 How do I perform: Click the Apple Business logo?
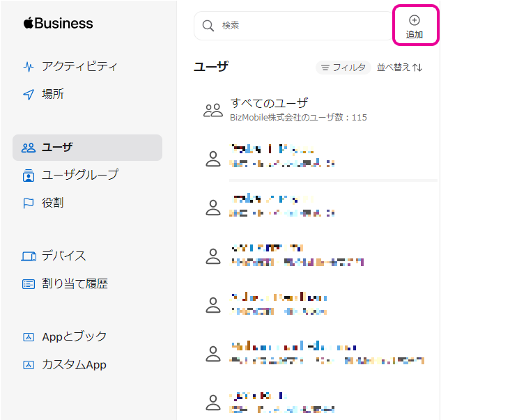58,24
